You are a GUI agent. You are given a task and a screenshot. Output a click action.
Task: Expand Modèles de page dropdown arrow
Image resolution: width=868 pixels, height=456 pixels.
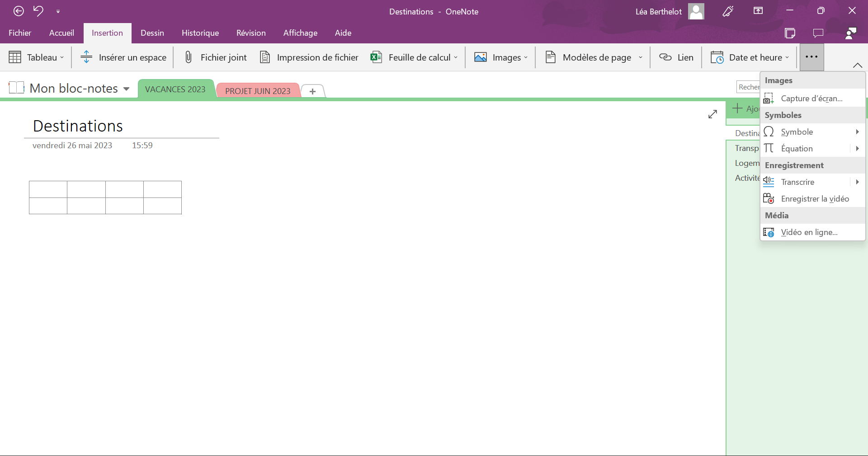coord(641,57)
